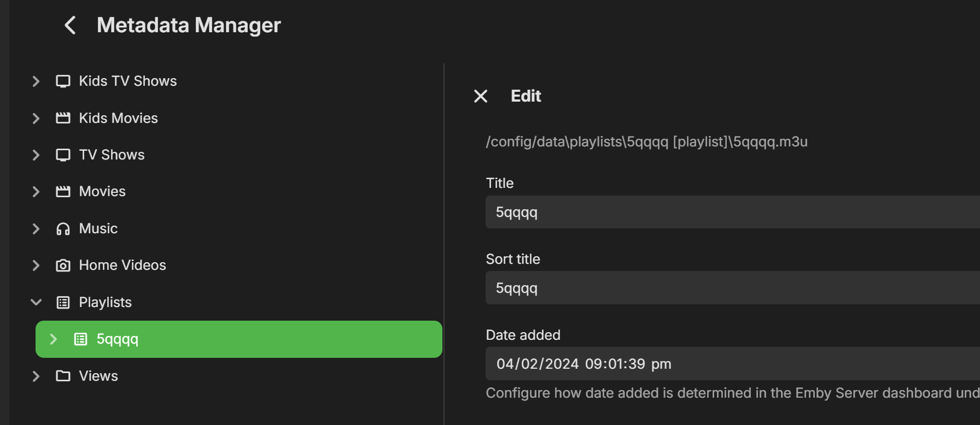980x425 pixels.
Task: Click the Kids Movies clapperboard icon
Action: [x=63, y=118]
